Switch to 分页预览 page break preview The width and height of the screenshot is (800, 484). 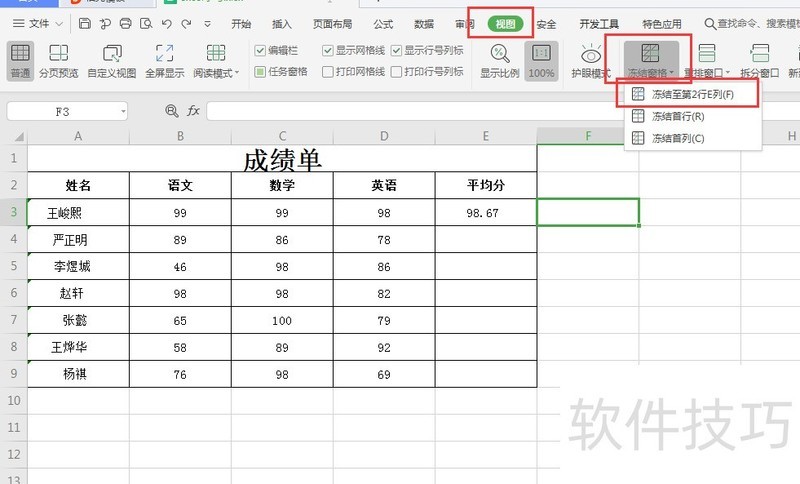click(x=59, y=61)
